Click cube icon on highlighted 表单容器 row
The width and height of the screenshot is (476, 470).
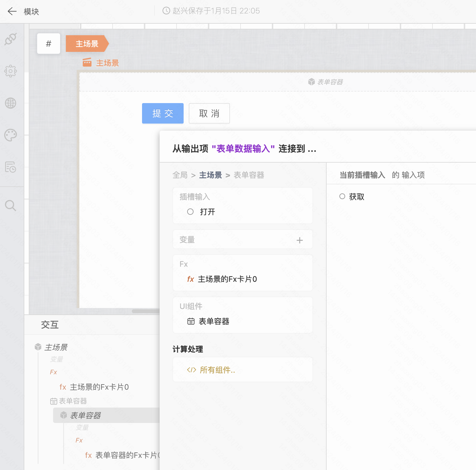64,415
